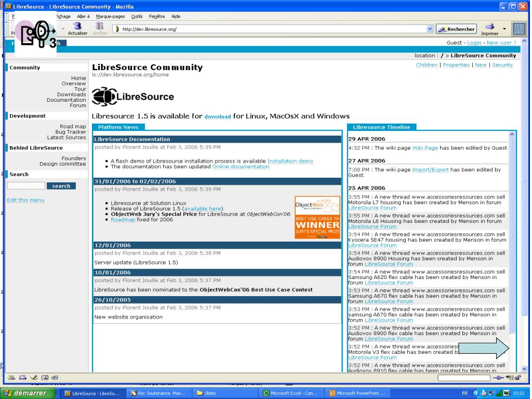Click the FR language indicator

[465, 393]
